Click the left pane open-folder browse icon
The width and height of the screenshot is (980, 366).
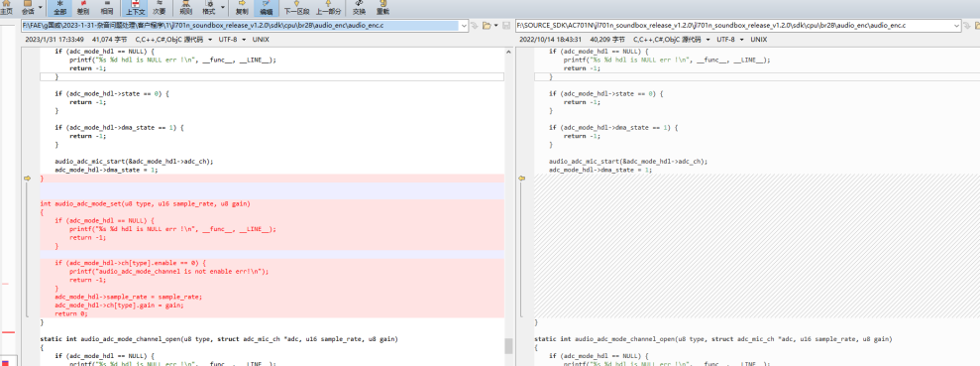point(486,26)
